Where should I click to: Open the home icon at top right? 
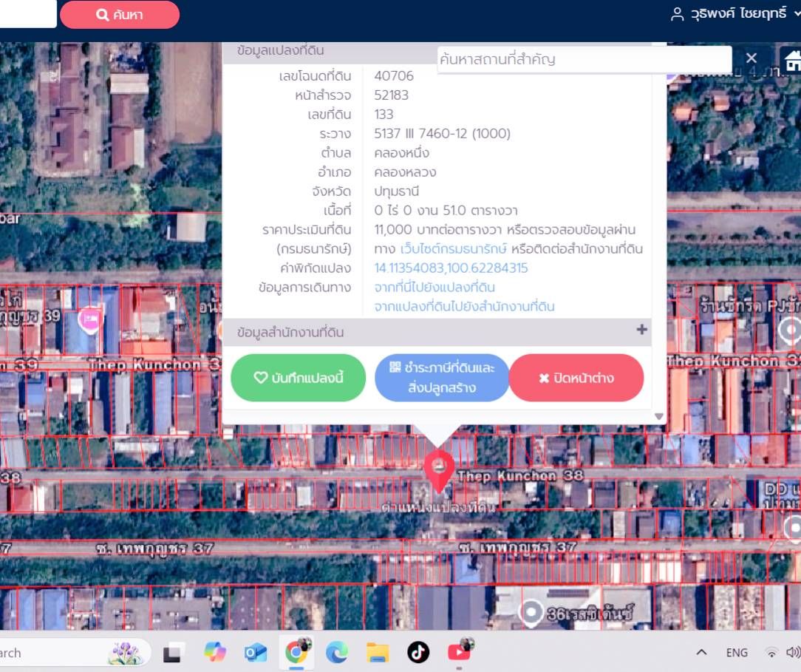[793, 60]
